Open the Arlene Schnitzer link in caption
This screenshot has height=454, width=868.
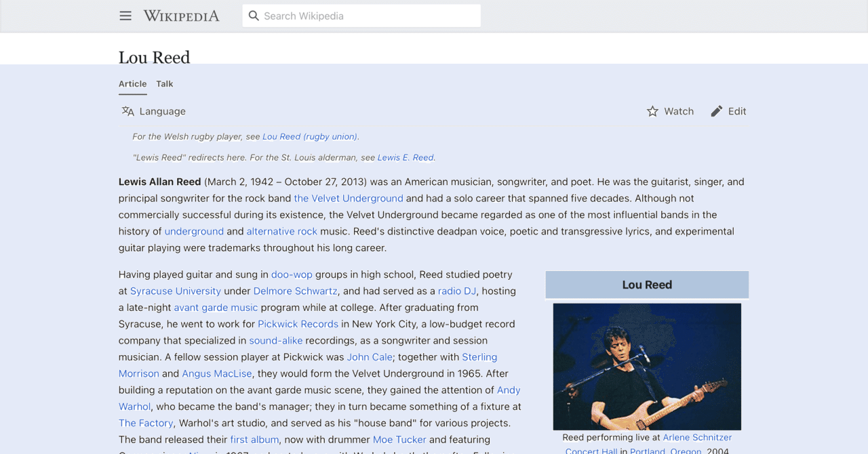coord(697,438)
